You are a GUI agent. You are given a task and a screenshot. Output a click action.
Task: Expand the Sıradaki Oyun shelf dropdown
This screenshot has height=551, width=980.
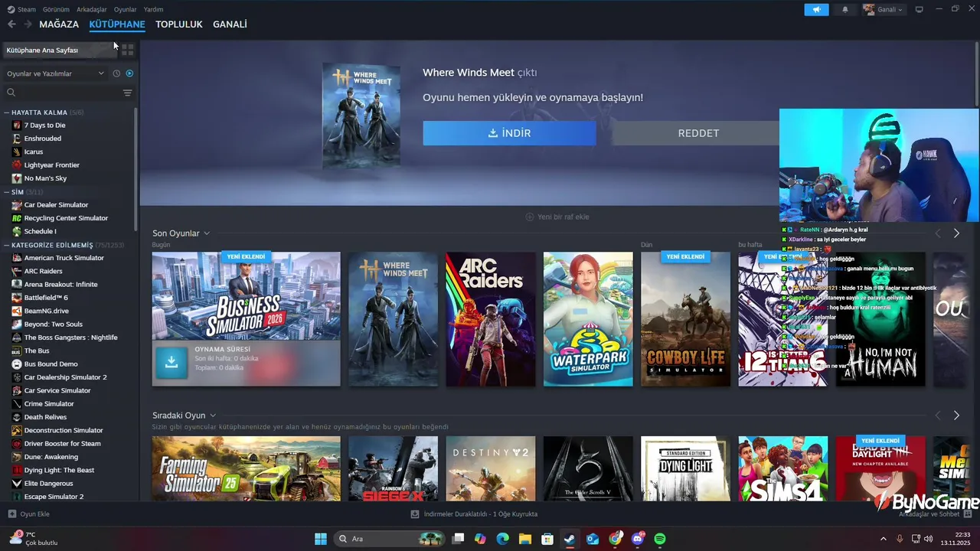coord(213,416)
